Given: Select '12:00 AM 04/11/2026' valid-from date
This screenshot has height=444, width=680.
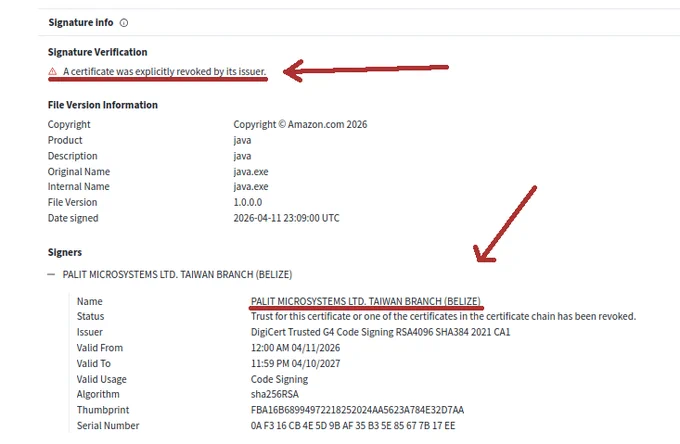Looking at the screenshot, I should pos(295,348).
